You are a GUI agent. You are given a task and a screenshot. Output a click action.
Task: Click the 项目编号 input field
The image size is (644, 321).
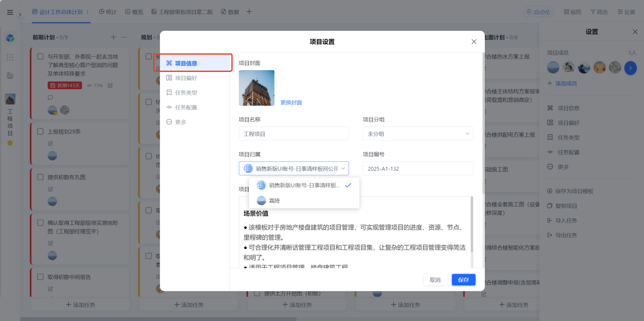tap(418, 168)
